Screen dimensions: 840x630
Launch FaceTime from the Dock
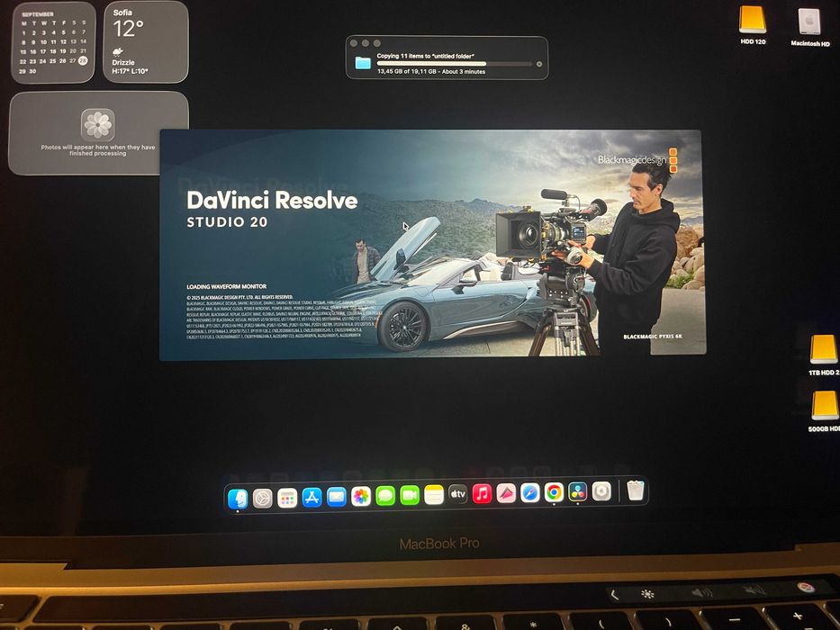coord(410,496)
